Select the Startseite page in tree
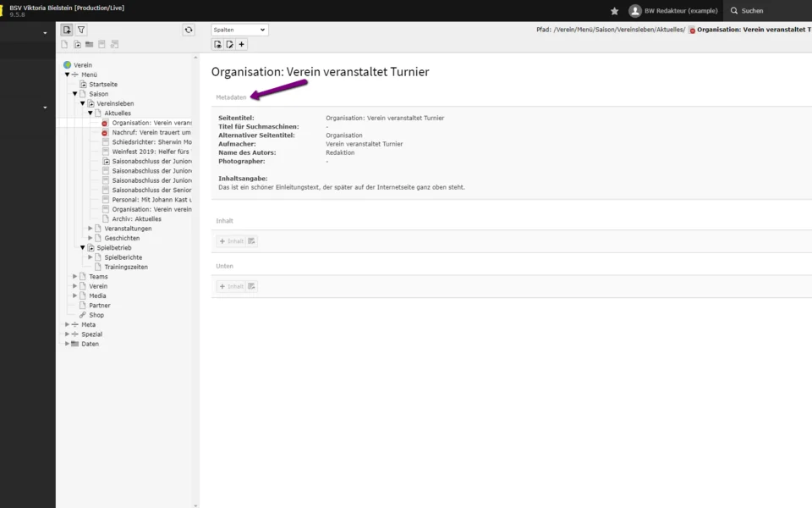The height and width of the screenshot is (508, 812). 103,85
